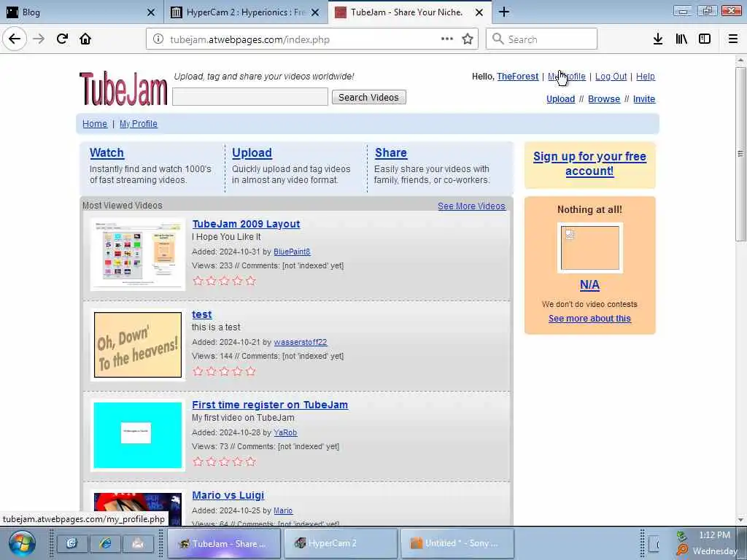Screen dimensions: 747x560
Task: Open uploader BluePaint8 profile
Action: [x=292, y=252]
